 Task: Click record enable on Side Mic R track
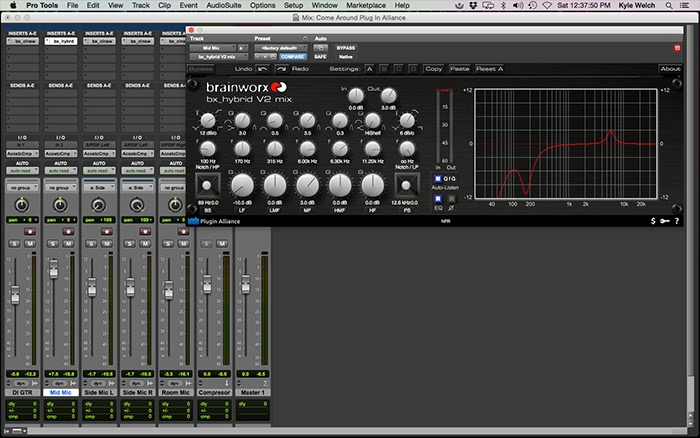[x=145, y=231]
